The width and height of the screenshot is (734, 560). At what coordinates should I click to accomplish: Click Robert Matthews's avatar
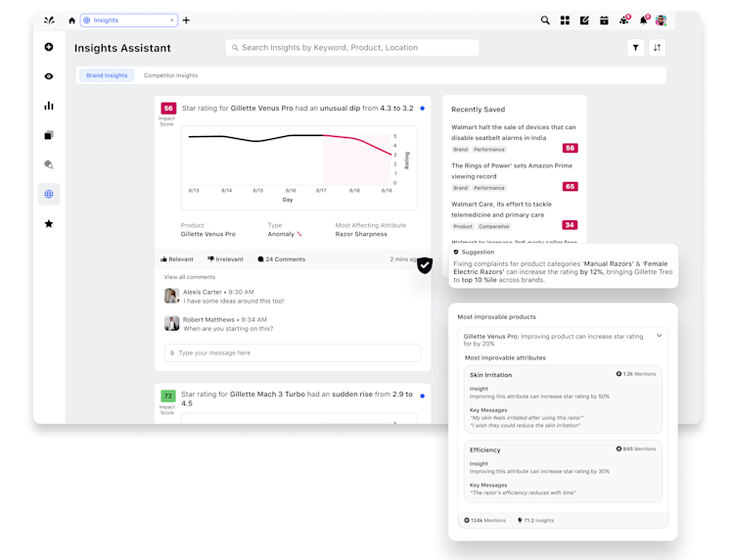click(172, 323)
